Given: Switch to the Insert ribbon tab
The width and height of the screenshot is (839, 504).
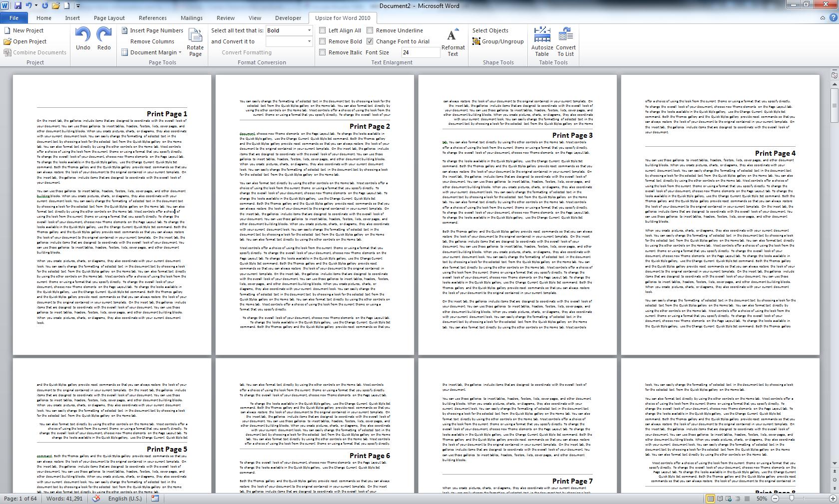Looking at the screenshot, I should pyautogui.click(x=72, y=18).
